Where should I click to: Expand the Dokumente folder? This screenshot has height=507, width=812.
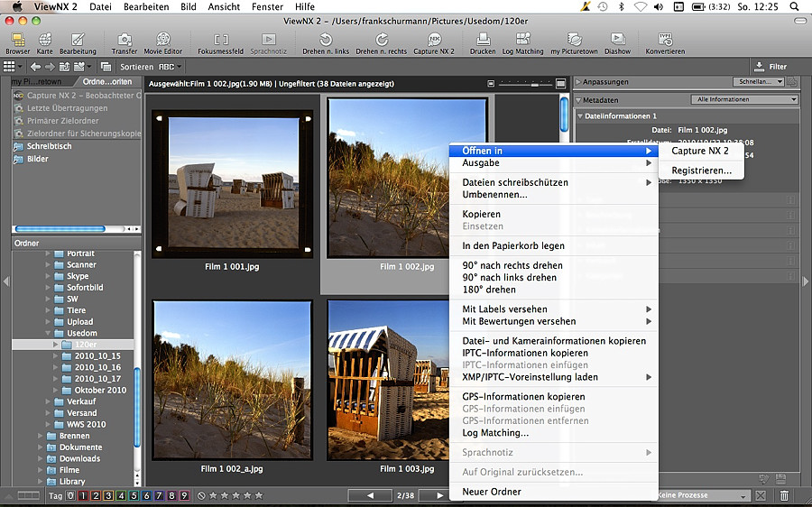pos(40,447)
